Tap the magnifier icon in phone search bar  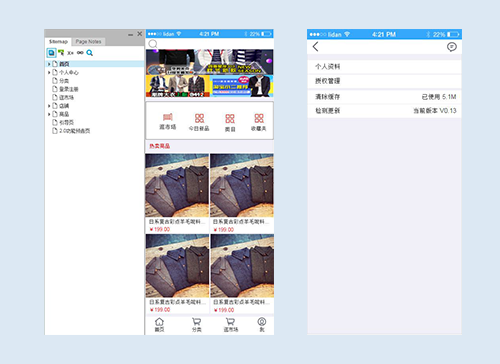tap(153, 44)
